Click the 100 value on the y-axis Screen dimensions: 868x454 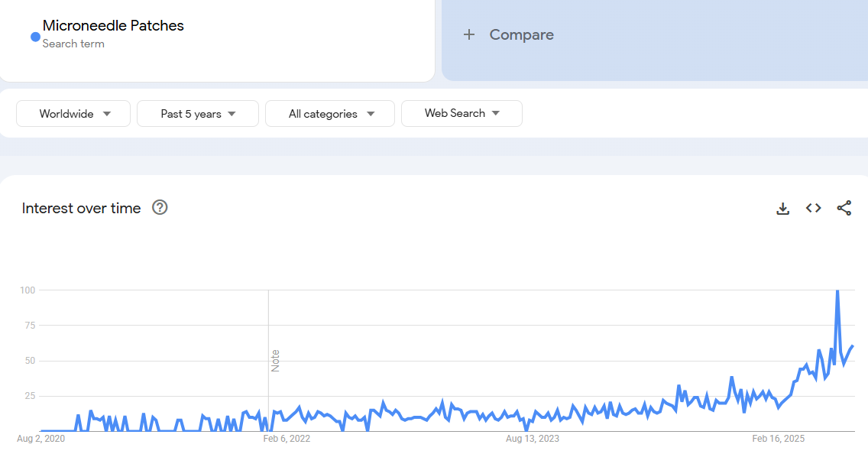coord(28,290)
